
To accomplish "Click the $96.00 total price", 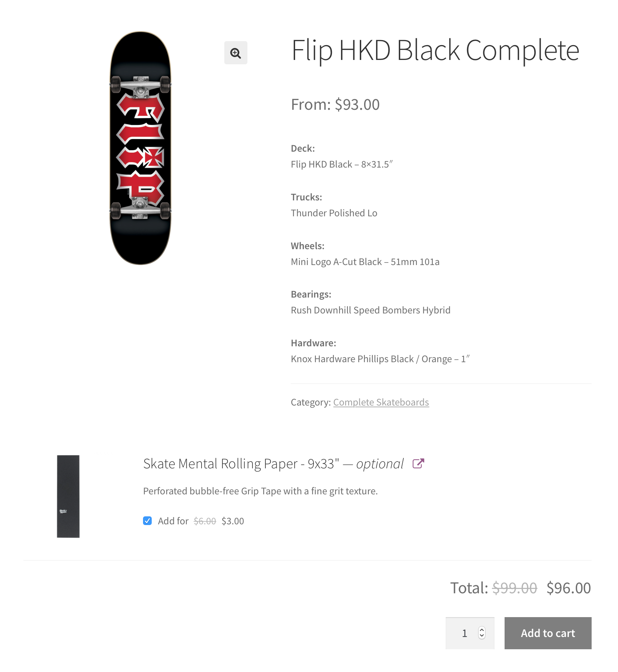I will (x=568, y=588).
